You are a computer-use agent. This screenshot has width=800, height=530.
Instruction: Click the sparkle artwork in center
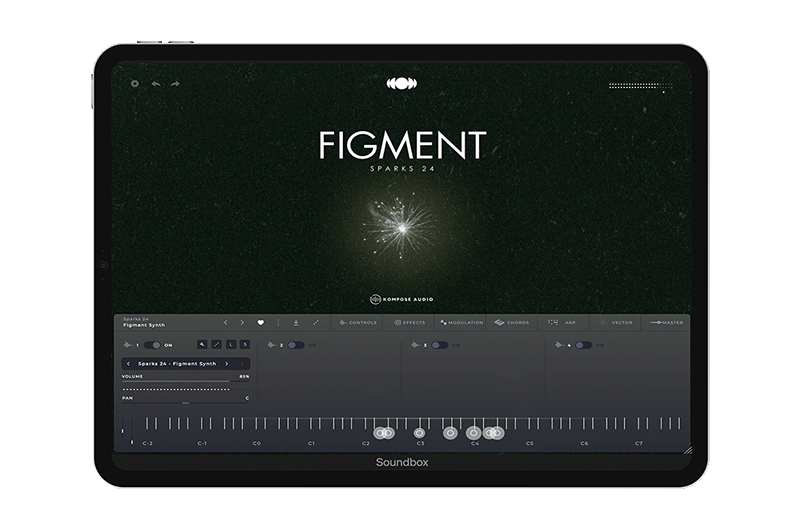point(402,228)
